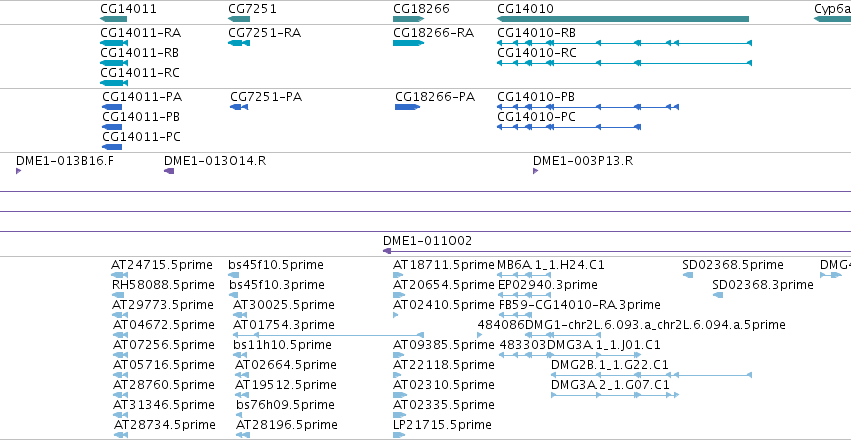Select protein CG14010-PB
The height and width of the screenshot is (440, 851).
[536, 97]
